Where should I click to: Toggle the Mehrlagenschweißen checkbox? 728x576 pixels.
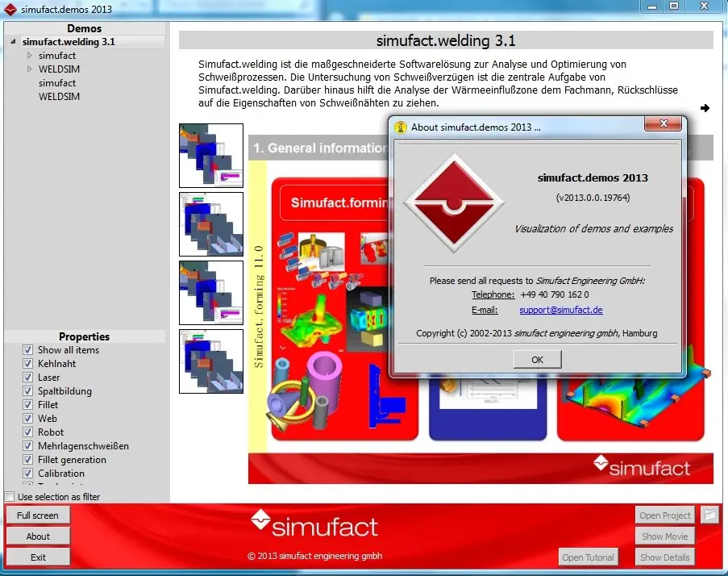pos(28,446)
